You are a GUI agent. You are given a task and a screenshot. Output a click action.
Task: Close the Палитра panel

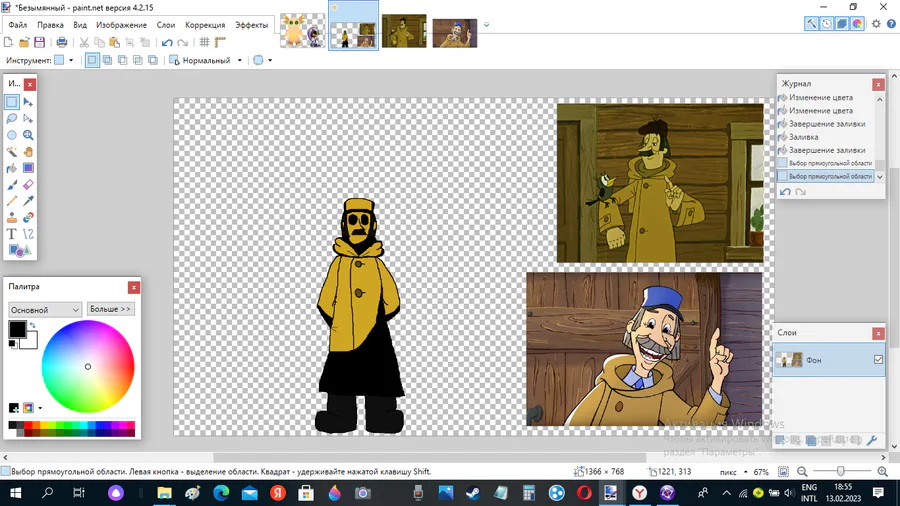pyautogui.click(x=134, y=287)
